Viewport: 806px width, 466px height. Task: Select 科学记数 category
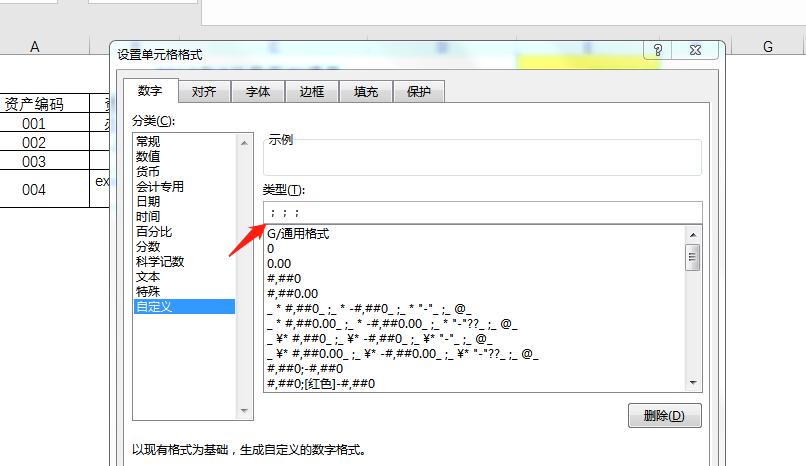(185, 262)
